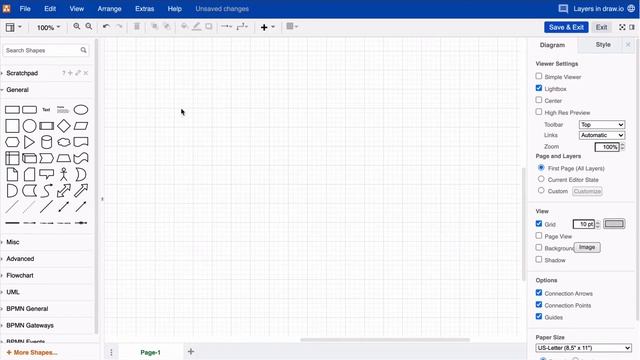Viewport: 640px width, 360px height.
Task: Open the Edit menu
Action: [50, 9]
